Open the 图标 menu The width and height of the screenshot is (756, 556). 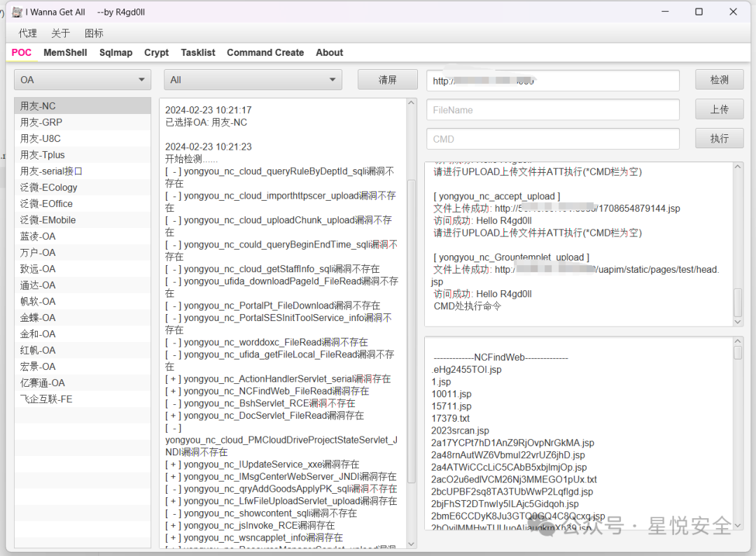(94, 34)
